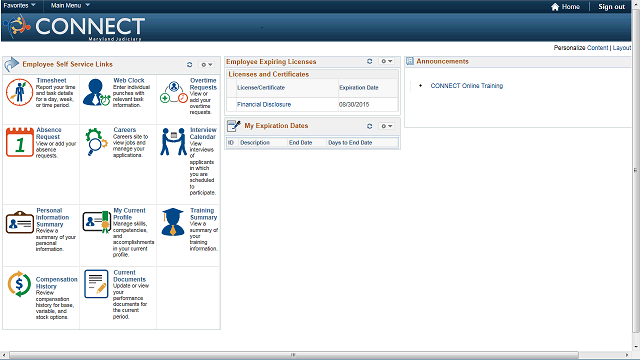
Task: Open the Careers link text
Action: [124, 130]
